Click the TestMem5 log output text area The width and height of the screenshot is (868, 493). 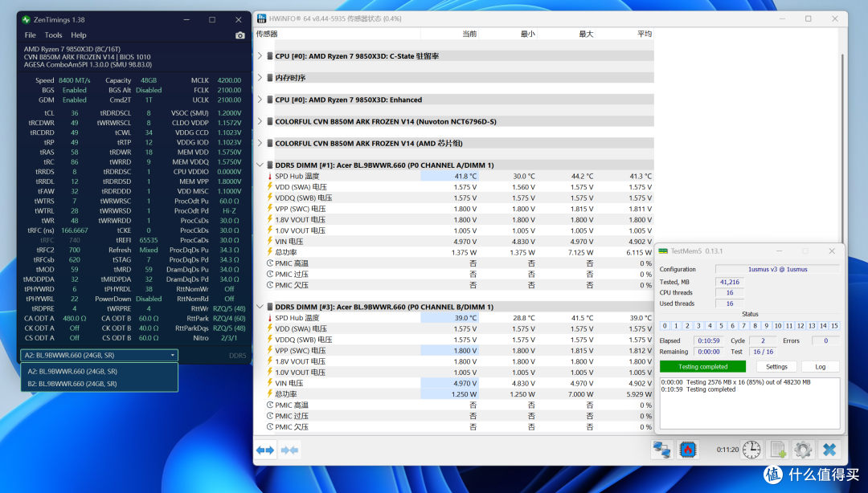click(x=750, y=403)
